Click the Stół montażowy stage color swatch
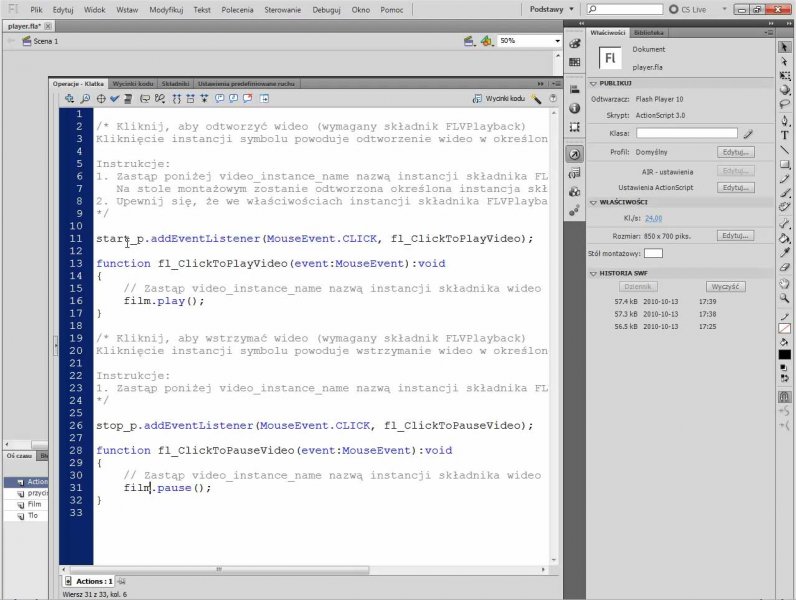The width and height of the screenshot is (796, 600). pos(653,253)
